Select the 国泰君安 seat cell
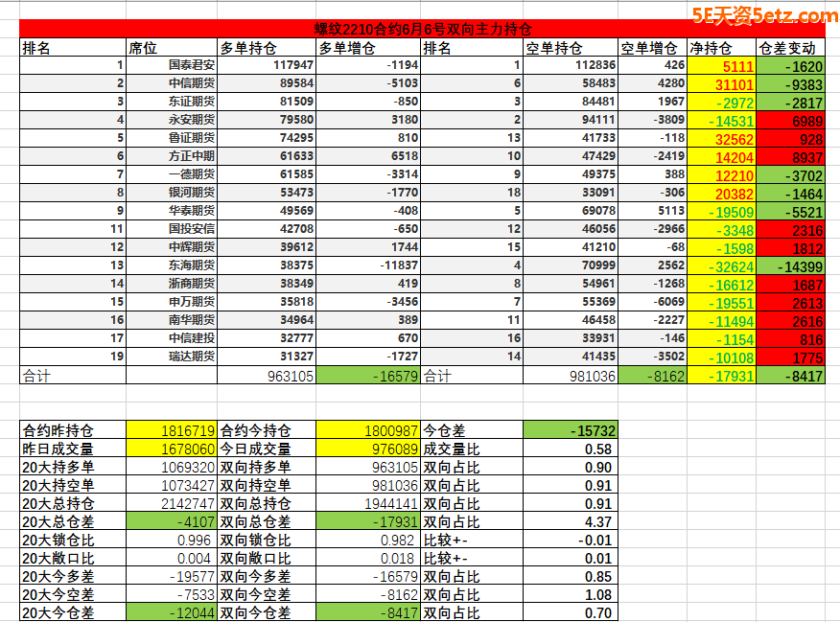Image resolution: width=840 pixels, height=622 pixels. pyautogui.click(x=191, y=65)
